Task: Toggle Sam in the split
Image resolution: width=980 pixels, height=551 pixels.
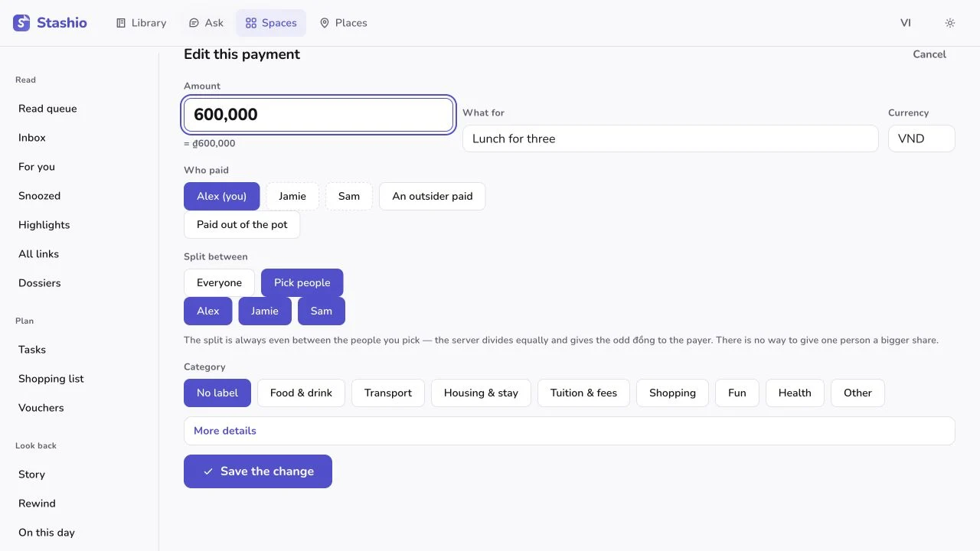Action: click(x=322, y=311)
